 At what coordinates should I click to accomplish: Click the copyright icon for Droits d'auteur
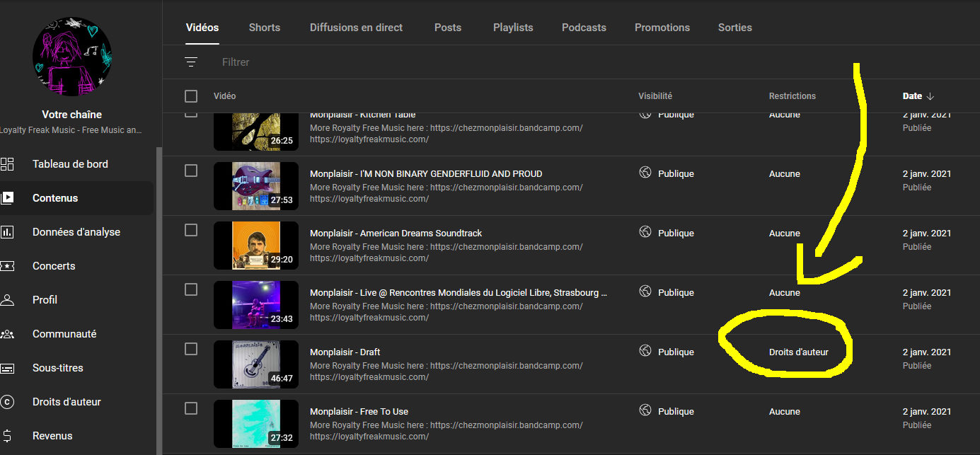click(x=7, y=402)
